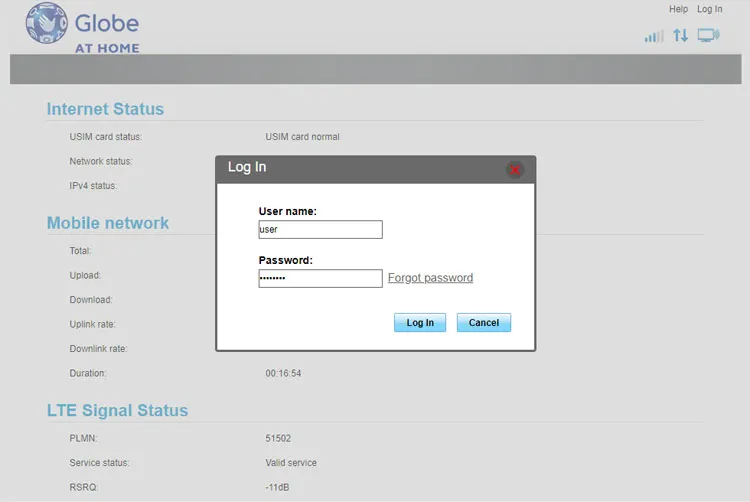
Task: Select the LTE Signal Status heading
Action: click(x=117, y=411)
